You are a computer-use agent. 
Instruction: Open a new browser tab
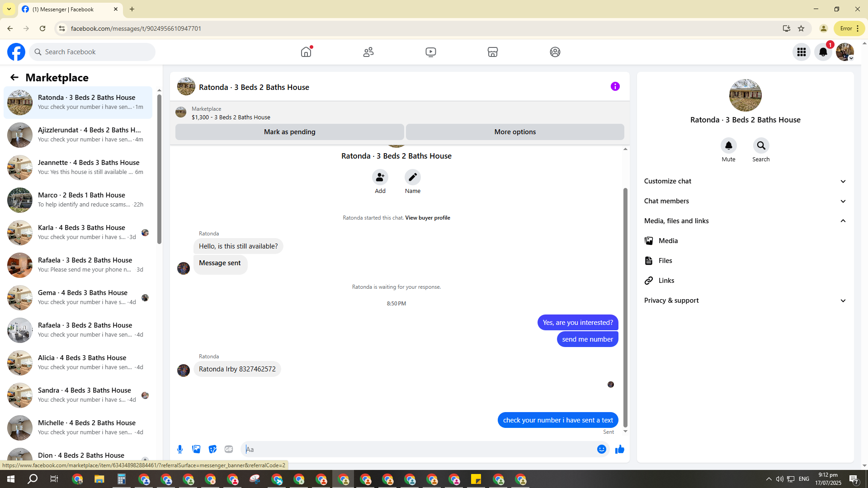[x=132, y=9]
